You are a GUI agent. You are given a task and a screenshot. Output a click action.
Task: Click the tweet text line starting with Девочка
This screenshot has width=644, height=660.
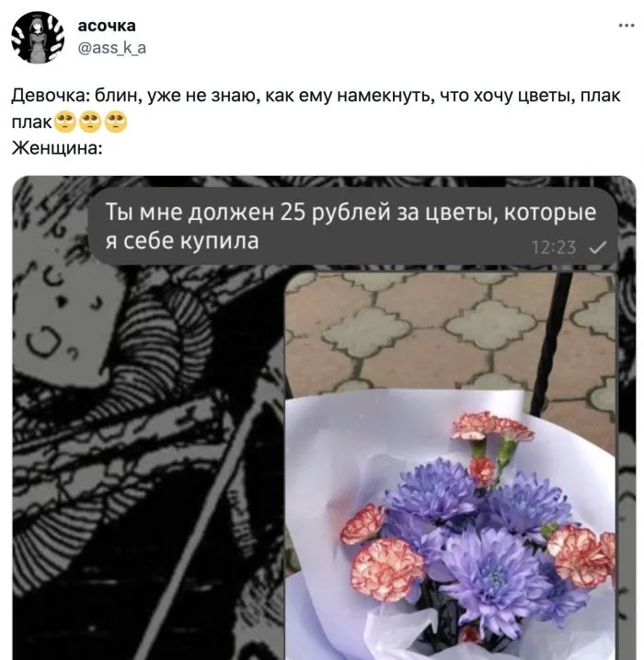tap(316, 96)
